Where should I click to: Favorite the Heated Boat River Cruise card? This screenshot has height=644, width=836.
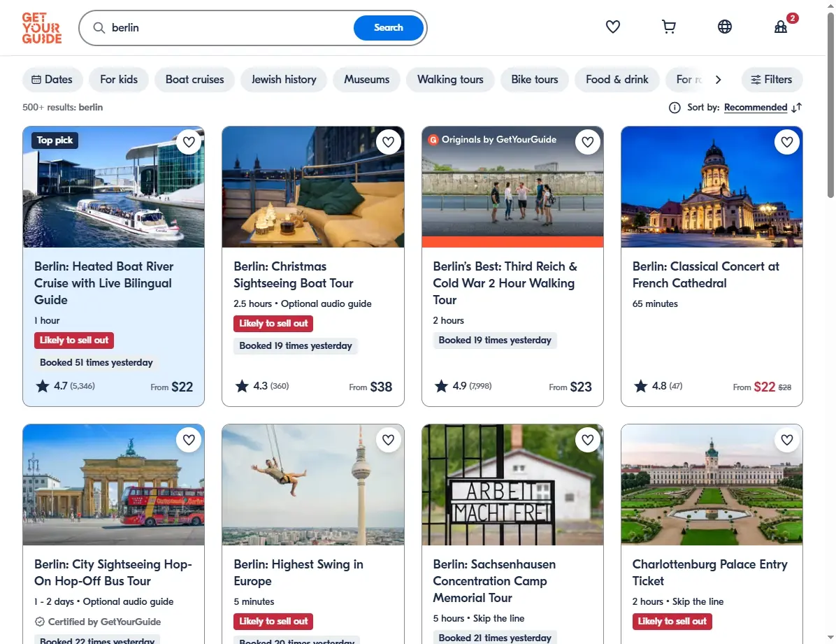pyautogui.click(x=189, y=142)
